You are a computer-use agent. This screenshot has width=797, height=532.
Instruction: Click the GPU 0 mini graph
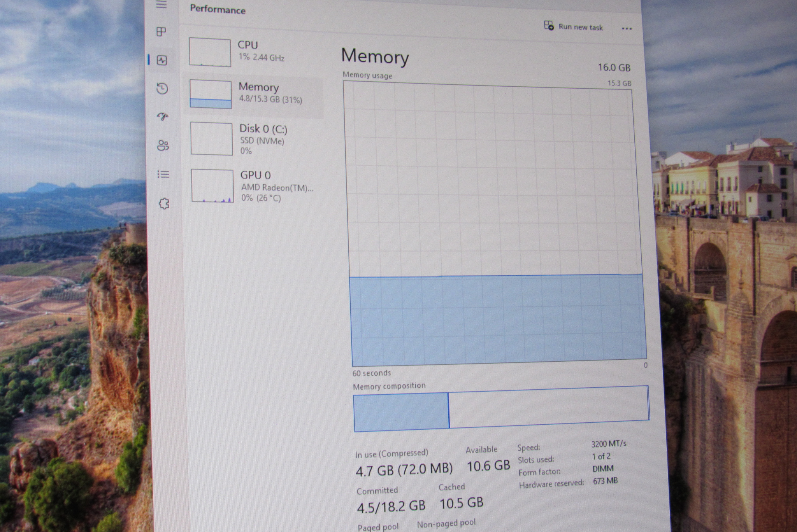[212, 186]
